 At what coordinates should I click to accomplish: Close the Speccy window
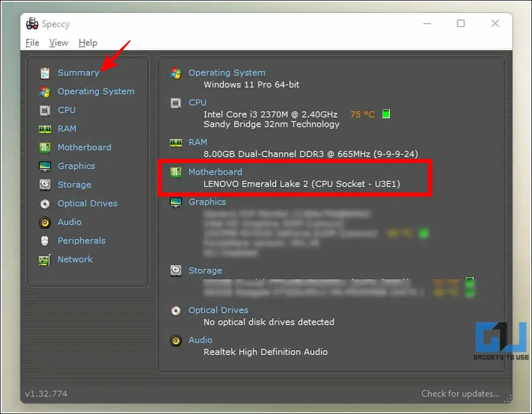point(495,23)
